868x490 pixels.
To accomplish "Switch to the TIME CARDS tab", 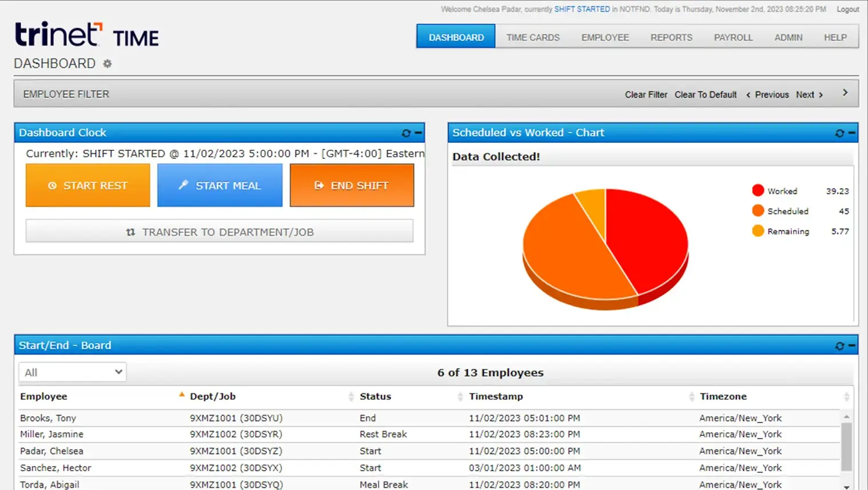I will [x=532, y=37].
